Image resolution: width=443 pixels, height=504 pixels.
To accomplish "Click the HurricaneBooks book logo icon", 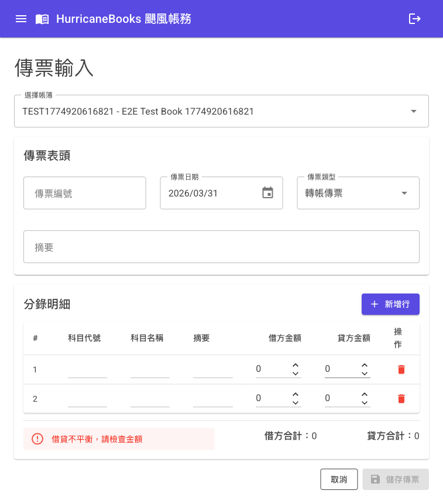I will pos(42,19).
